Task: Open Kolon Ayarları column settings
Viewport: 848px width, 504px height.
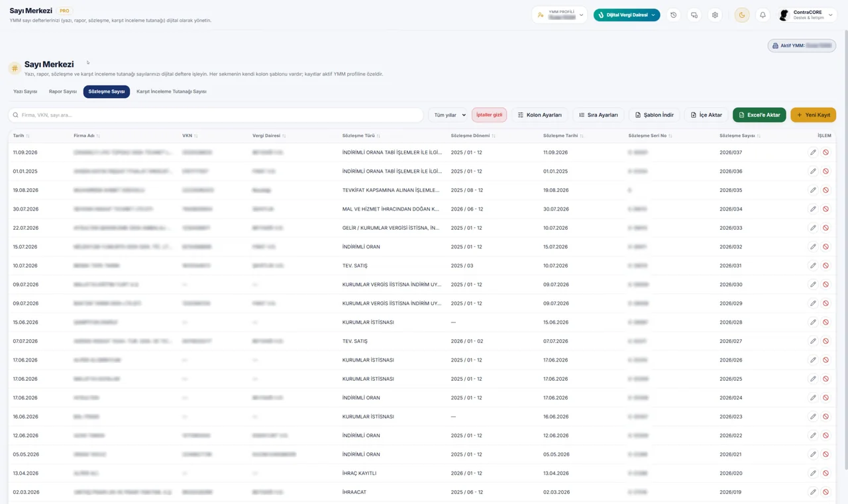Action: [x=540, y=115]
